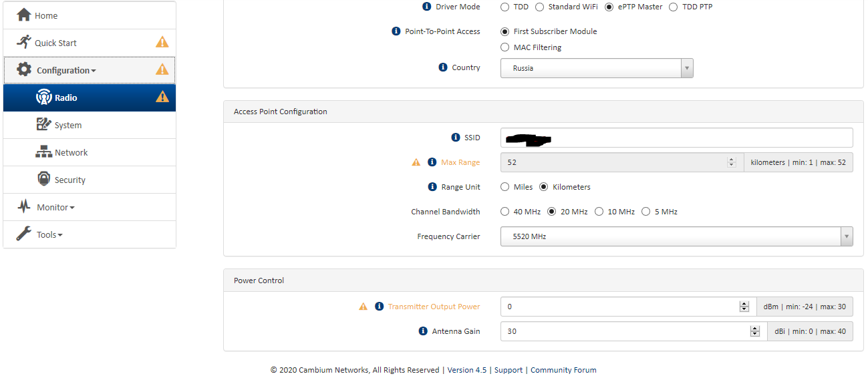
Task: Expand the Frequency Carrier dropdown
Action: tap(676, 236)
